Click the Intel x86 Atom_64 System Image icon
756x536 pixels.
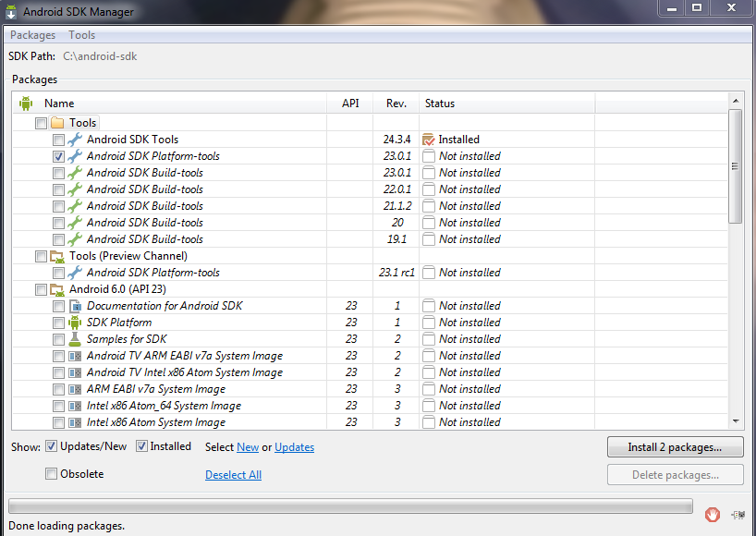click(x=75, y=406)
